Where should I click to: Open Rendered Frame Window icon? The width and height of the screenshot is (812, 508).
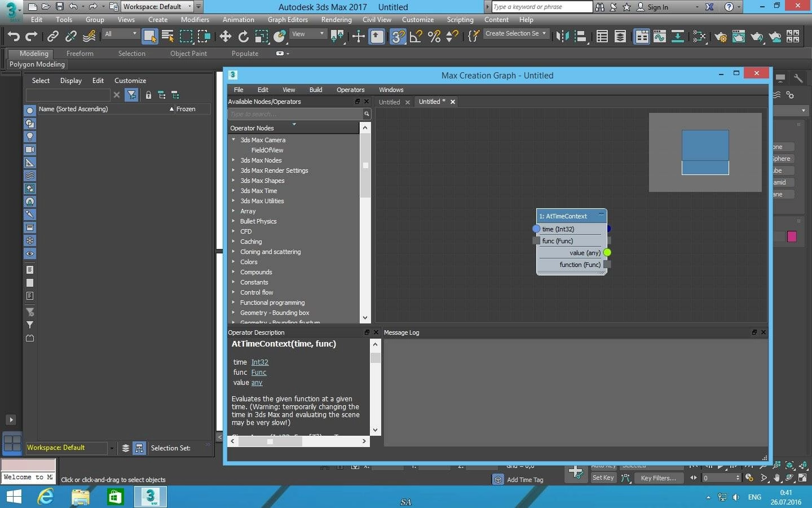739,37
